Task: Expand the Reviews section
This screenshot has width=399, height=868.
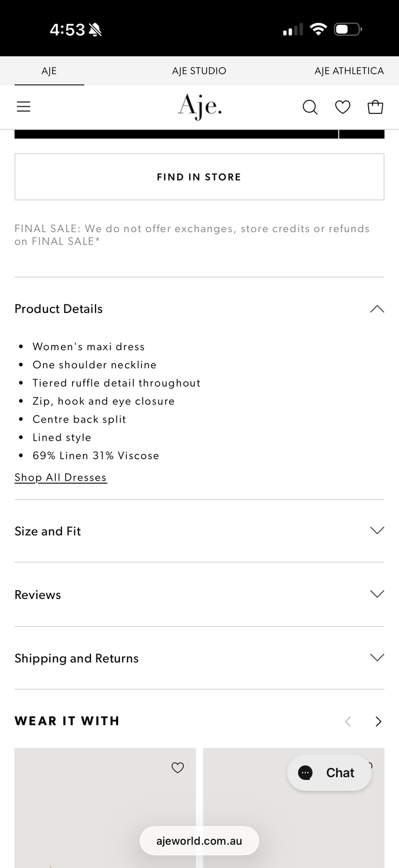Action: (377, 594)
